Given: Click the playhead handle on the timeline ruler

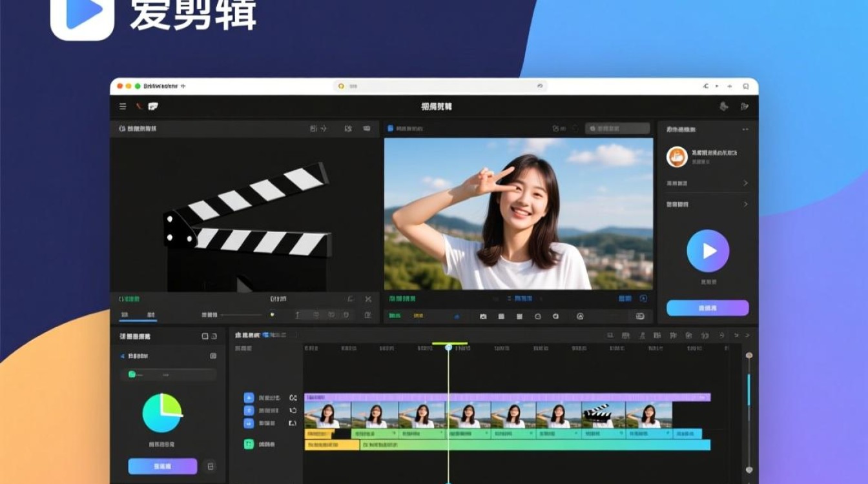Looking at the screenshot, I should pyautogui.click(x=449, y=347).
